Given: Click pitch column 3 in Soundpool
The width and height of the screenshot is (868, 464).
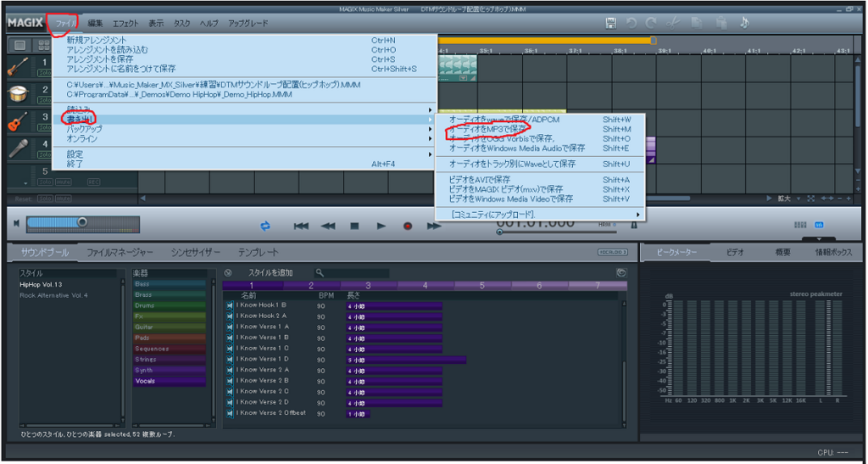Looking at the screenshot, I should coord(368,286).
